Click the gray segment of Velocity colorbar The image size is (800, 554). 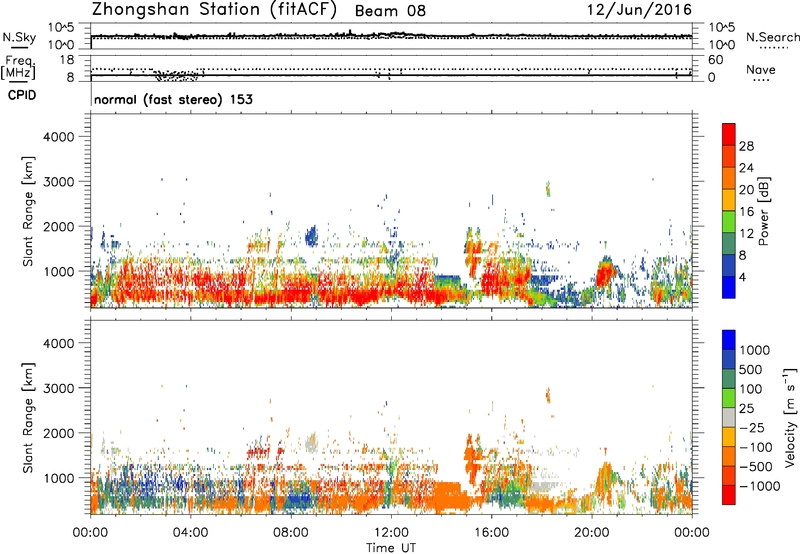[729, 418]
